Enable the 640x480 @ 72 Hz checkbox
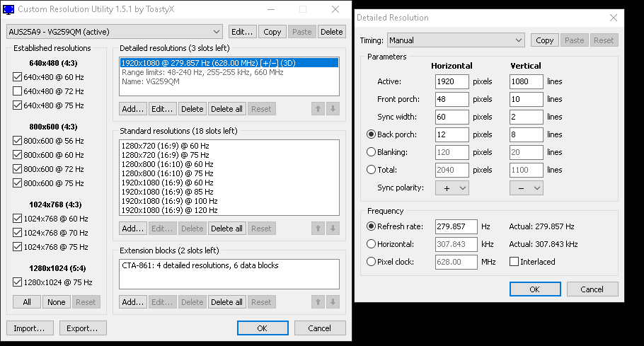Viewport: 644px width, 346px height. click(18, 91)
